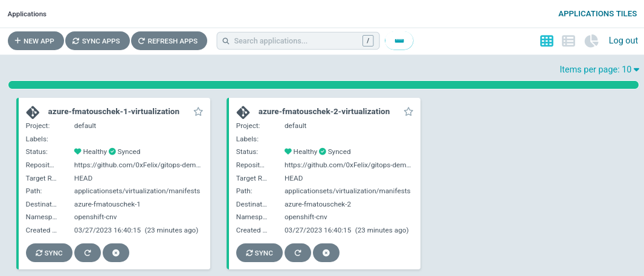644x276 pixels.
Task: Click default project value in first card
Action: pyautogui.click(x=85, y=126)
